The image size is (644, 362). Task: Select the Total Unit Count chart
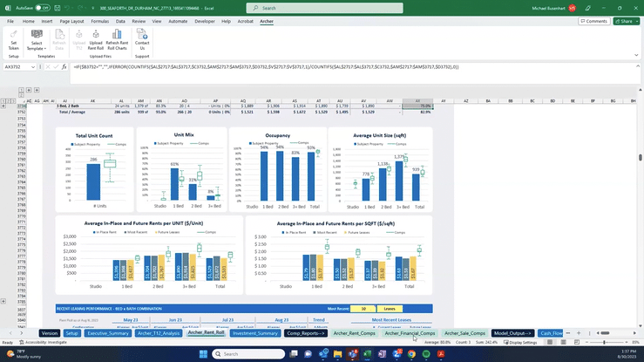click(x=94, y=170)
